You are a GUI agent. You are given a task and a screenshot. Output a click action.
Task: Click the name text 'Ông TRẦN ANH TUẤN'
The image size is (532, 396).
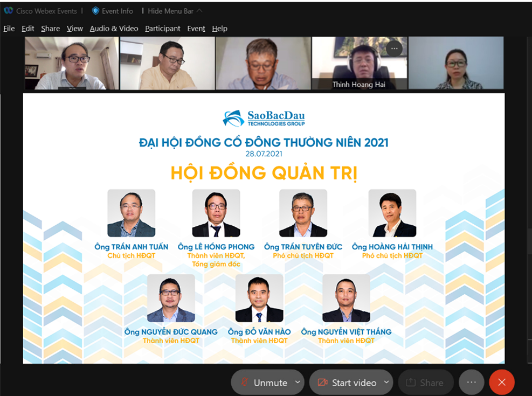[132, 246]
